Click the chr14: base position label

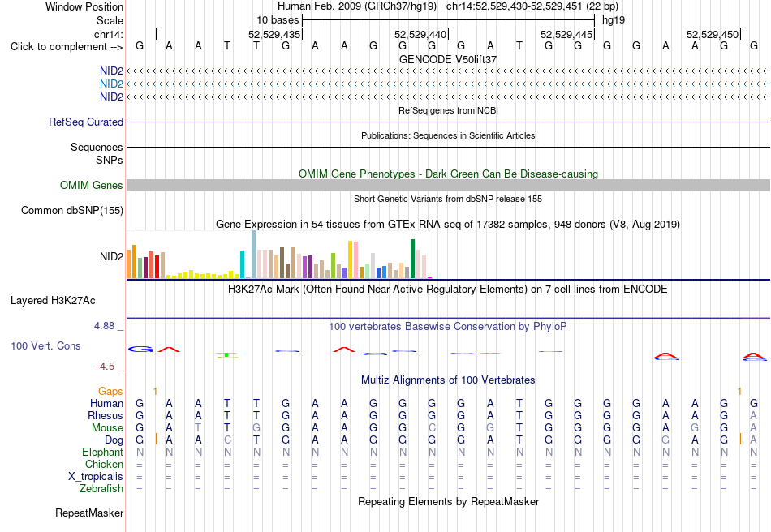tap(109, 34)
